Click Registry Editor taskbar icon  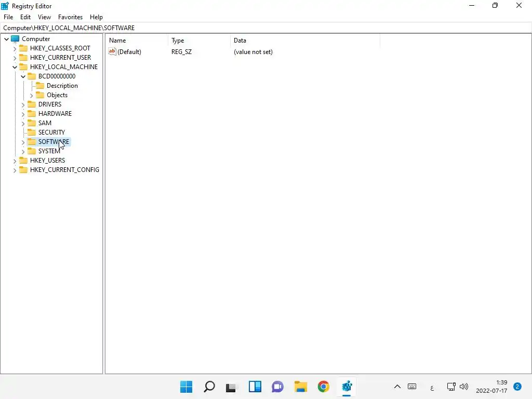pos(347,387)
